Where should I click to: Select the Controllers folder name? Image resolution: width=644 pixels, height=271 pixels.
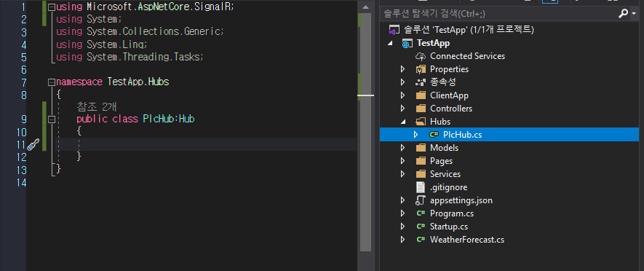[451, 109]
